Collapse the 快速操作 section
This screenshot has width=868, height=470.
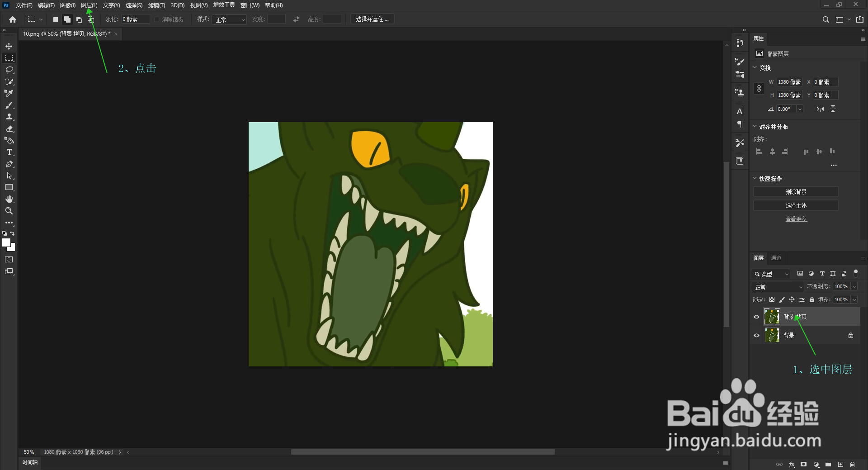(x=755, y=179)
